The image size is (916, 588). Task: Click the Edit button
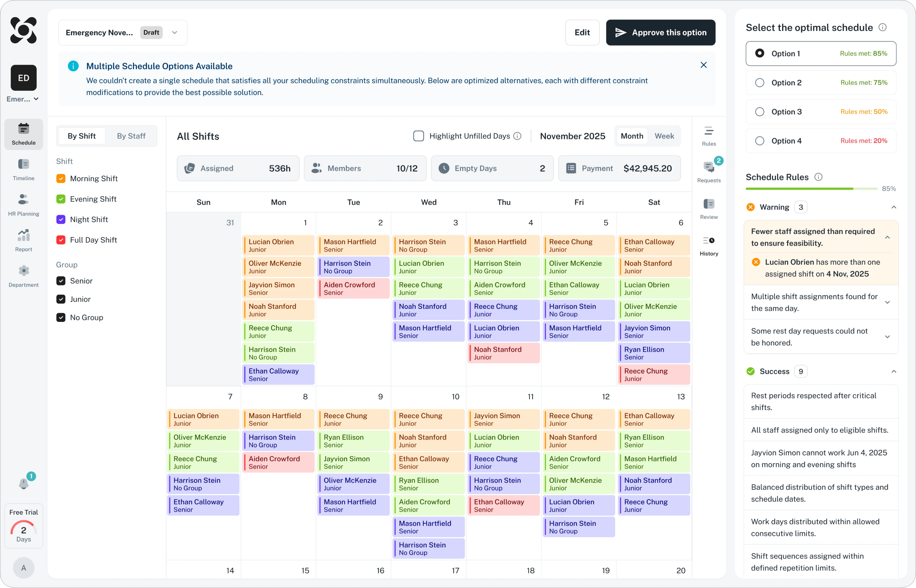tap(582, 32)
